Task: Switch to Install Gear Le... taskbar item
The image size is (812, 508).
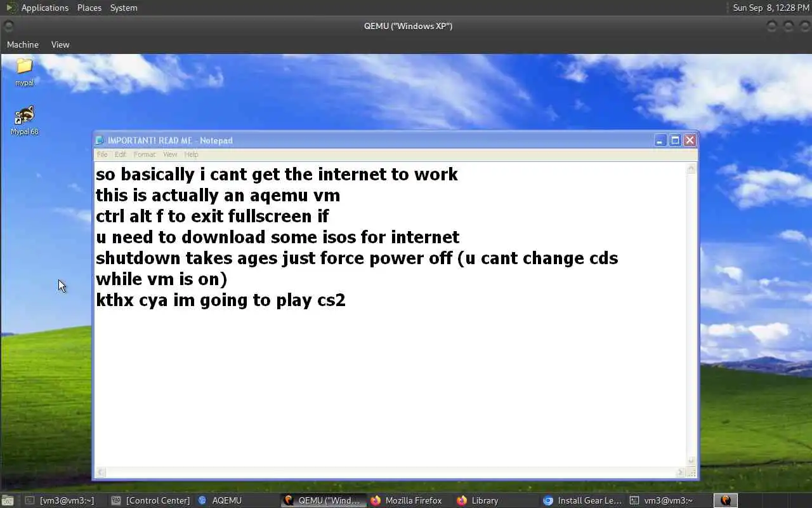Action: pyautogui.click(x=582, y=500)
